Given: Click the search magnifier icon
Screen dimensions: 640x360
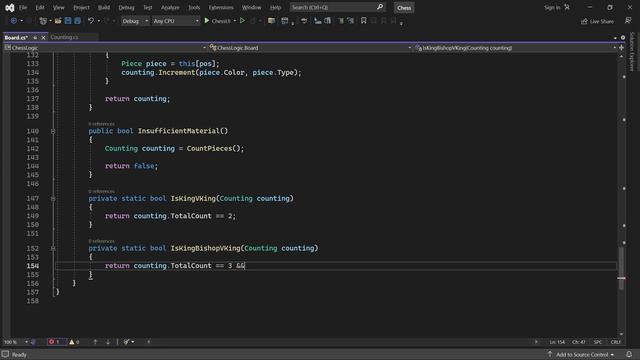Looking at the screenshot, I should [x=380, y=7].
